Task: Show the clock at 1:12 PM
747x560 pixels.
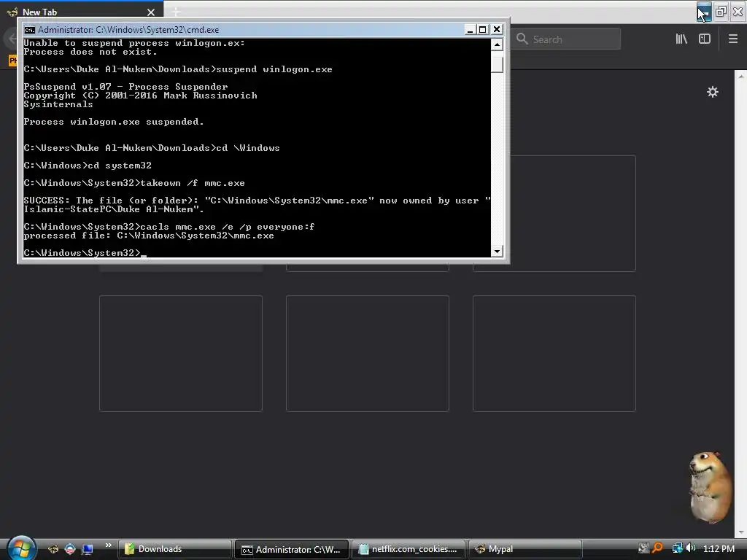Action: tap(719, 548)
